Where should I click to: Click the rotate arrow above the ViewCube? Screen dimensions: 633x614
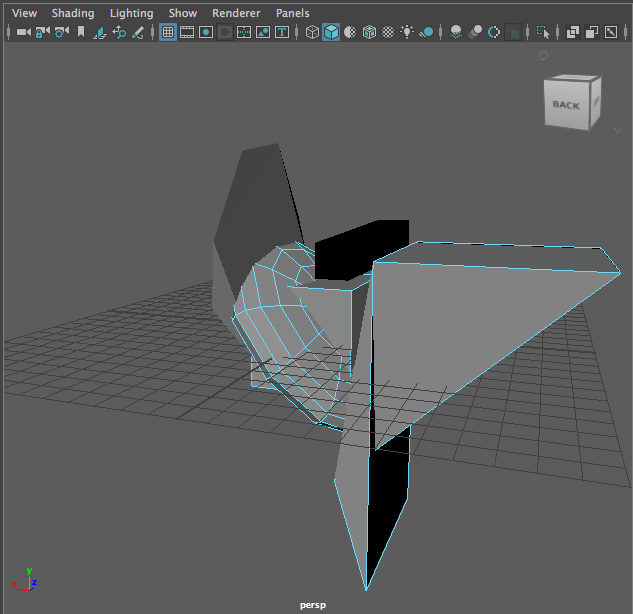(x=543, y=56)
